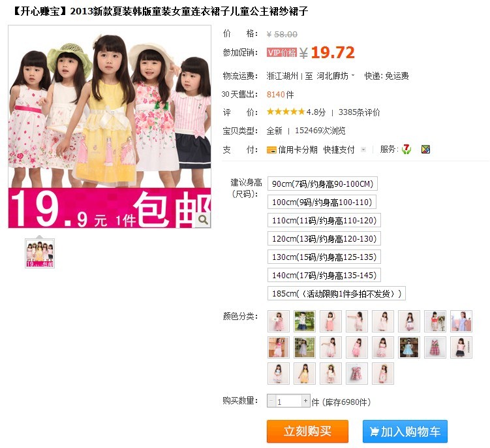Click the small product thumbnail below main image
The height and width of the screenshot is (448, 490).
(x=40, y=253)
